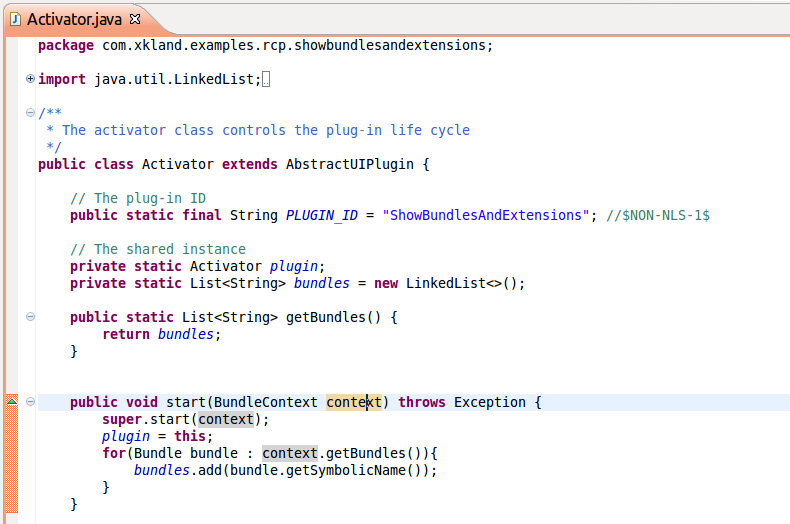Click java.util.LinkedList in the import line
This screenshot has height=524, width=790.
pyautogui.click(x=174, y=79)
